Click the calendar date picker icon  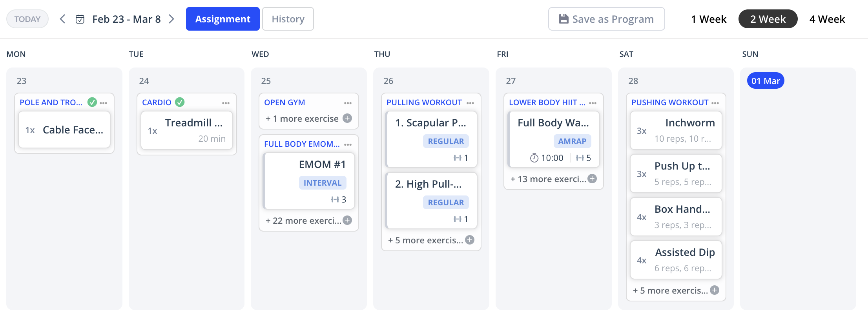pyautogui.click(x=80, y=19)
